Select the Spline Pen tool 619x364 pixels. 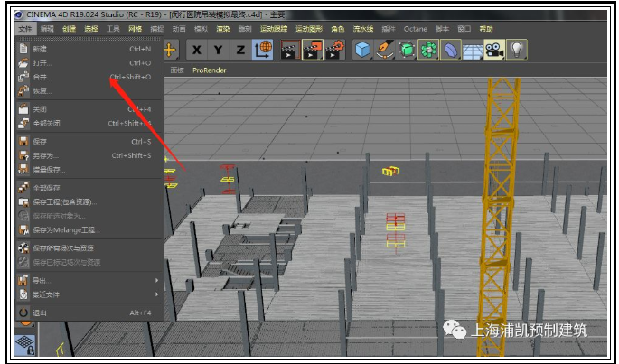(x=385, y=50)
